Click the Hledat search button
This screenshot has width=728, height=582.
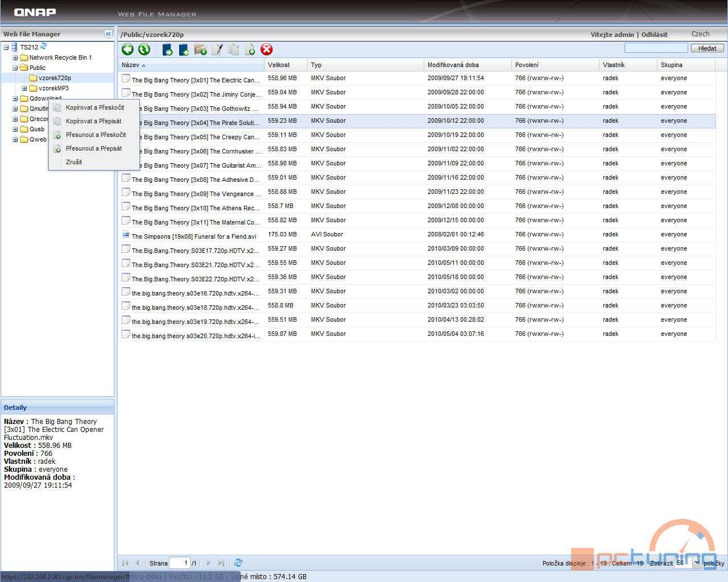(708, 48)
